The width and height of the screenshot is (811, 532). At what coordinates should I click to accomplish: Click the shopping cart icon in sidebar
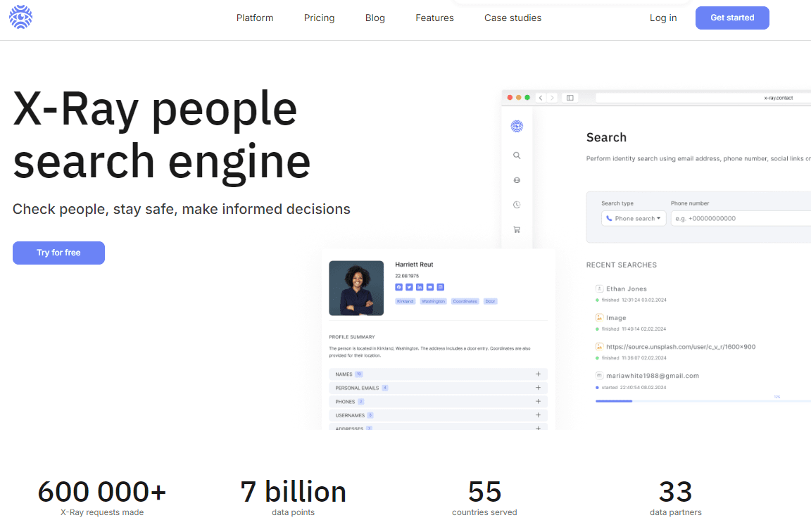pos(517,229)
